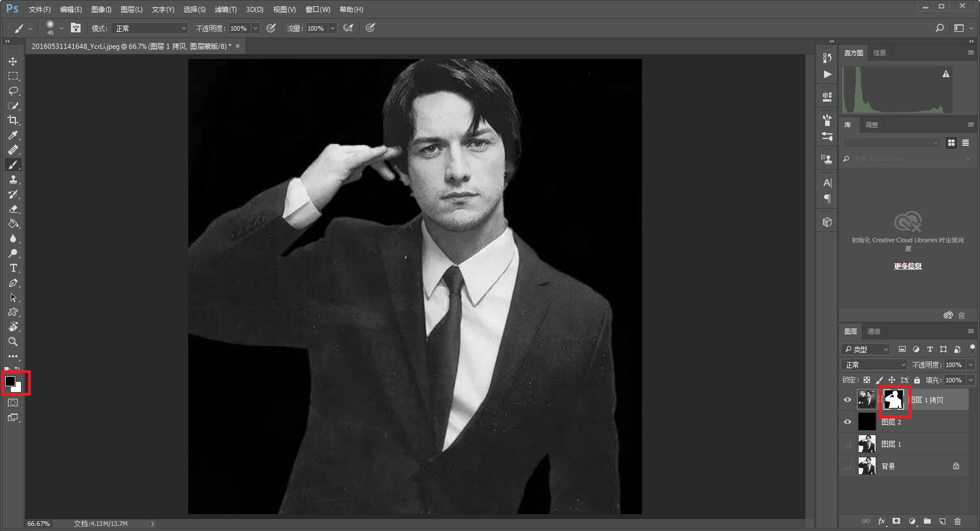The width and height of the screenshot is (980, 531).
Task: Select the Crop tool
Action: click(13, 120)
